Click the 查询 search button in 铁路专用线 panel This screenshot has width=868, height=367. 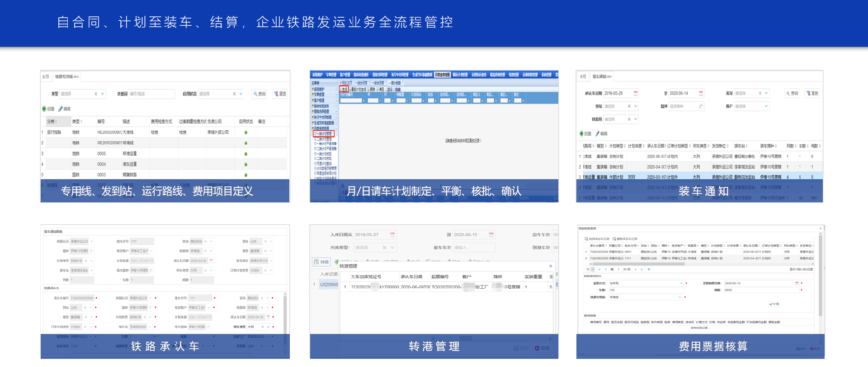point(259,94)
